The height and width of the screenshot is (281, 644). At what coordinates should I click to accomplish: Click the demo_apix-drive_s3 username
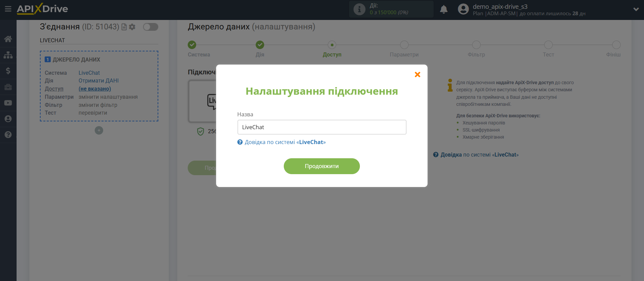(500, 6)
